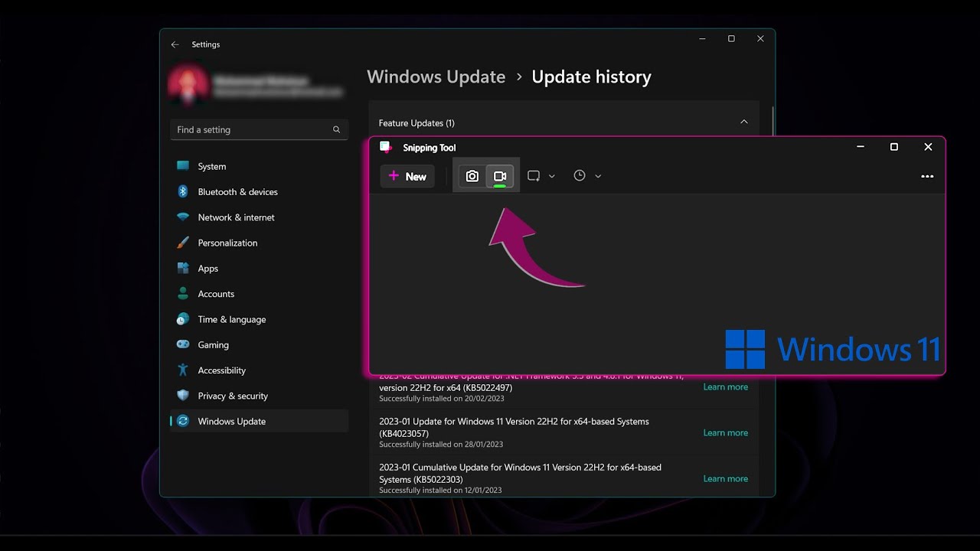Click the Personalization paintbrush icon

183,243
